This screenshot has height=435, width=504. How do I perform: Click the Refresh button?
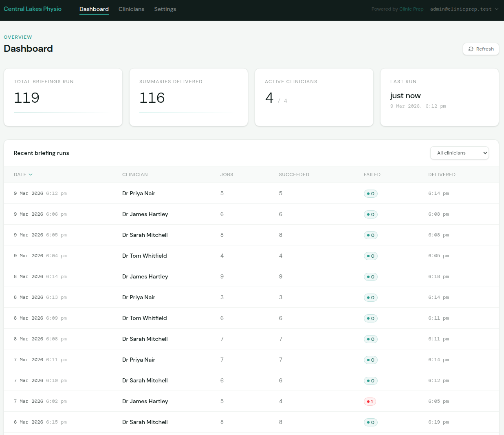coord(481,49)
